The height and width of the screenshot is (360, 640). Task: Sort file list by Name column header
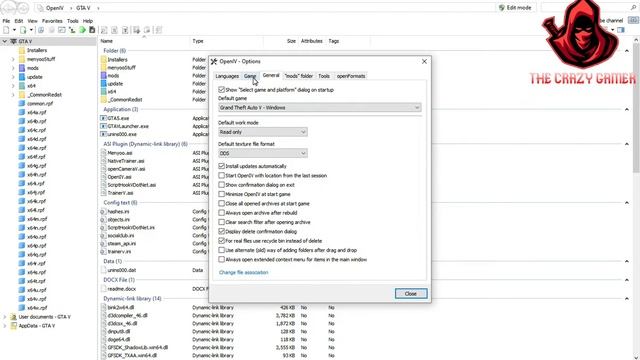coord(107,41)
